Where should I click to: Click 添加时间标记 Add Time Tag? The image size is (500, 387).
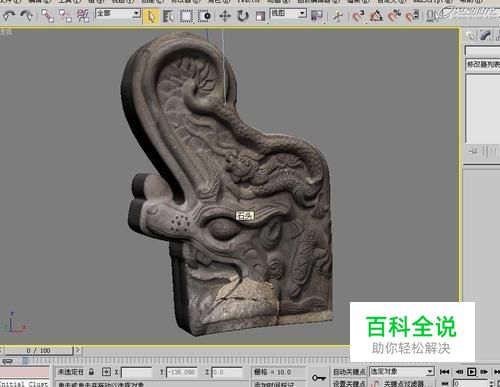click(x=274, y=384)
